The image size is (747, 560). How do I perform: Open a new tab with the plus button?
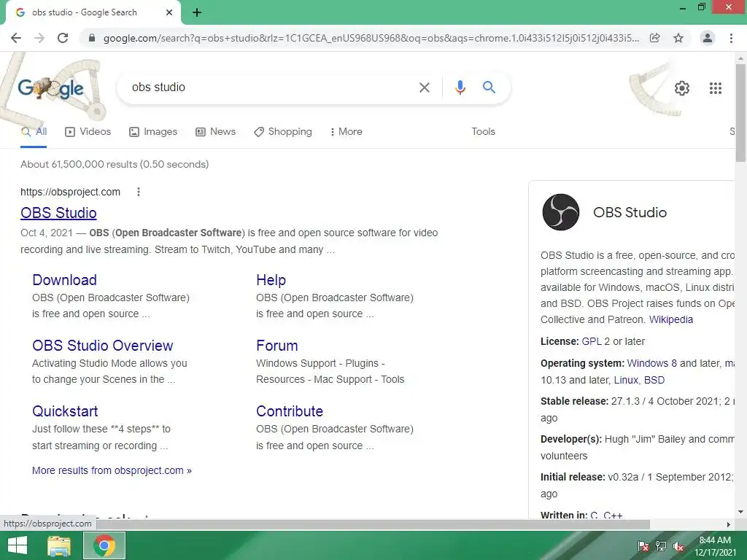[197, 12]
